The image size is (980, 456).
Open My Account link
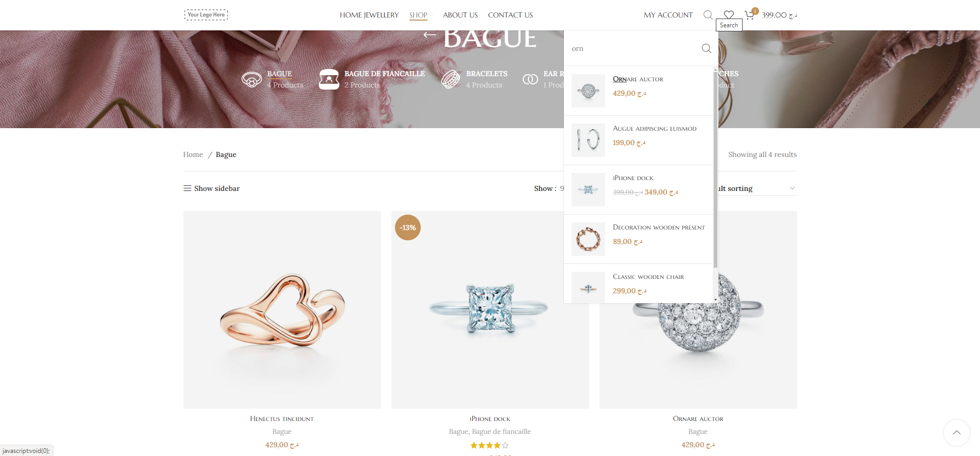tap(668, 15)
